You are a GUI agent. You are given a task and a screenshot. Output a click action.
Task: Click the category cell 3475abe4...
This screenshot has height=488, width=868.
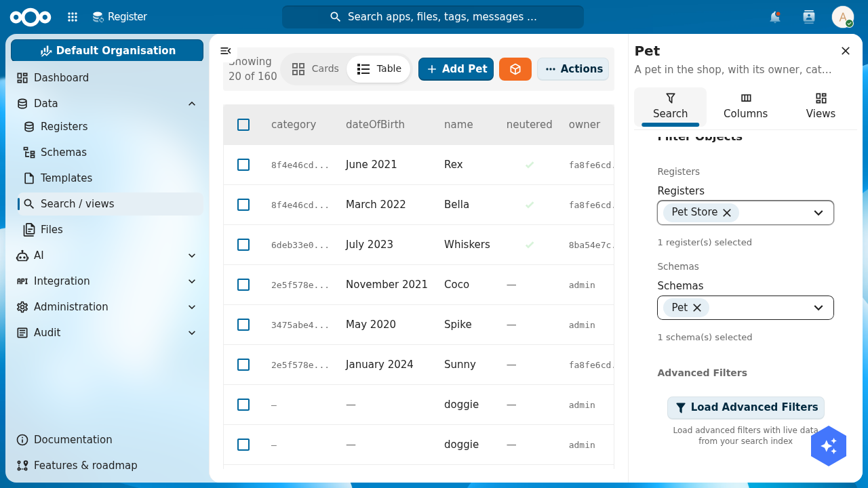(x=300, y=325)
